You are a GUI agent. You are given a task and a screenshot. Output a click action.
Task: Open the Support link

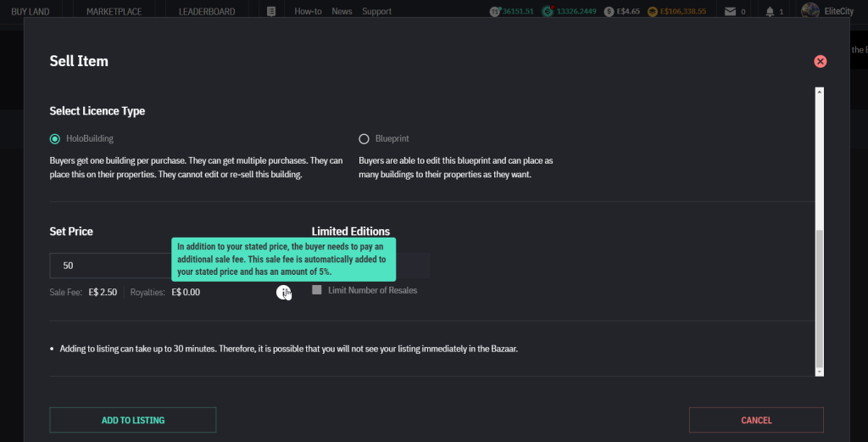[376, 12]
